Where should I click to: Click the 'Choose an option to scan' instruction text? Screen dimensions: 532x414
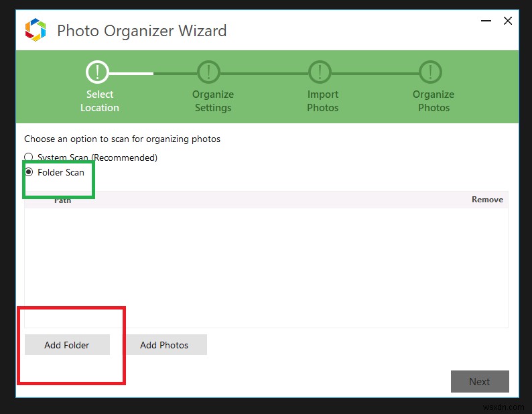click(x=122, y=139)
